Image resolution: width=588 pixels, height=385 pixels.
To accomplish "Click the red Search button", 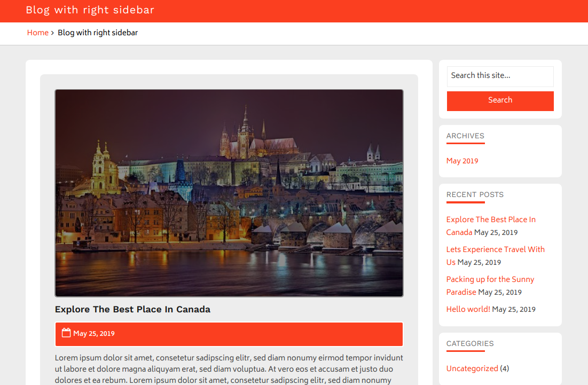I will click(500, 101).
